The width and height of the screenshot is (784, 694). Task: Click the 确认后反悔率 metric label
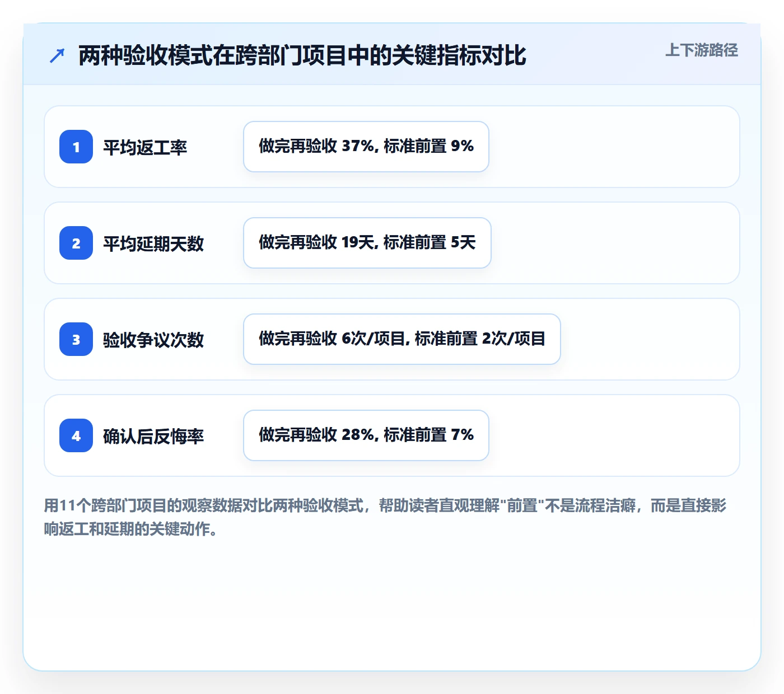point(153,436)
